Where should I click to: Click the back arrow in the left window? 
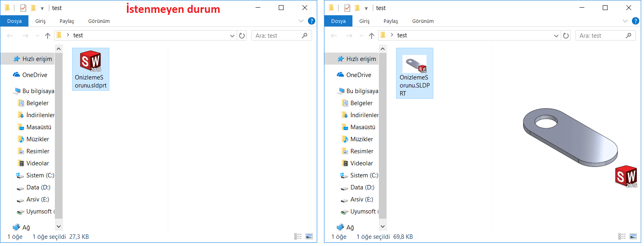pyautogui.click(x=10, y=36)
